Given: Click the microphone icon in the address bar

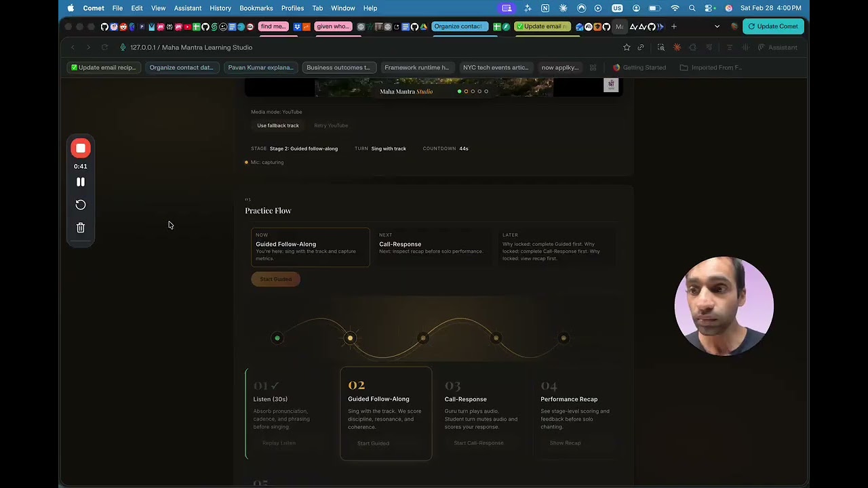Looking at the screenshot, I should pos(123,47).
